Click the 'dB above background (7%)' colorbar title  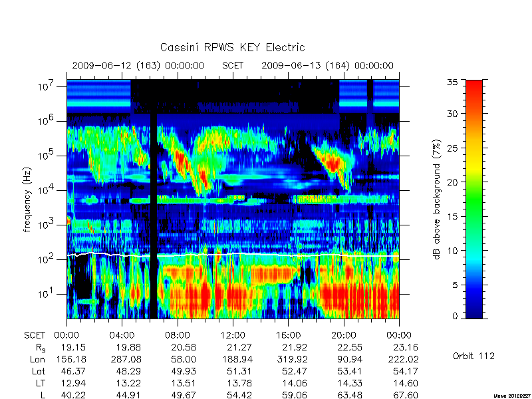click(438, 199)
